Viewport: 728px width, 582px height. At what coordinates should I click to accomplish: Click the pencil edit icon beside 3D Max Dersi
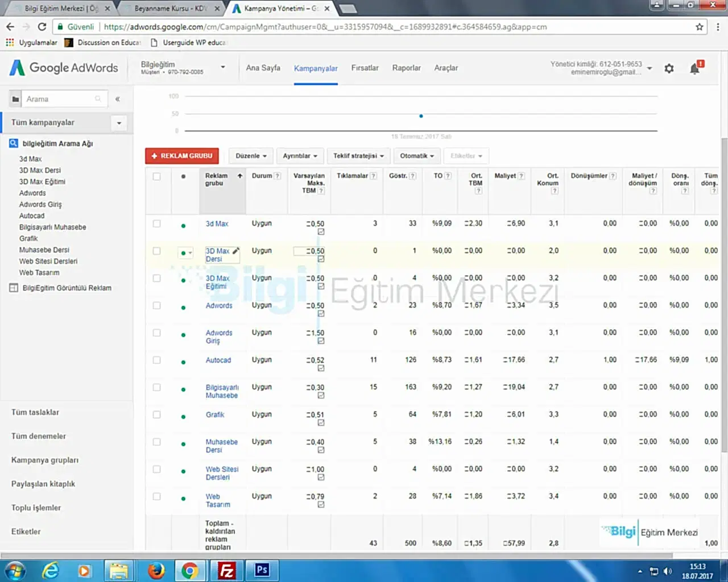pos(235,251)
